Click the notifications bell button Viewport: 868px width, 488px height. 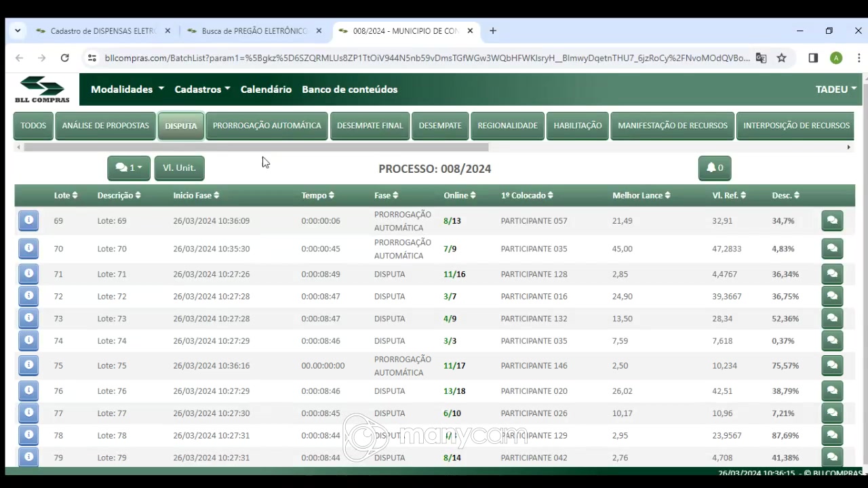pos(714,168)
